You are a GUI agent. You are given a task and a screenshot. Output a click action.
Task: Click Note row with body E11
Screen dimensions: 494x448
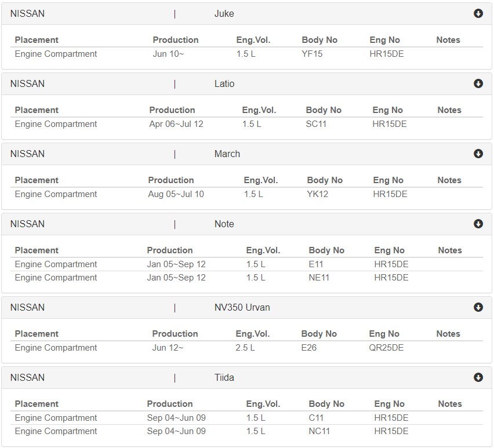point(246,264)
